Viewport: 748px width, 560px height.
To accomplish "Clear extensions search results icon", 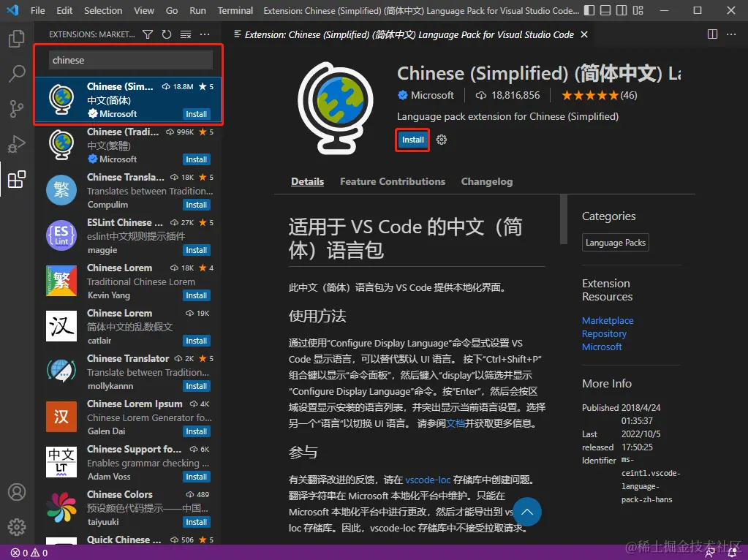I will [x=186, y=34].
